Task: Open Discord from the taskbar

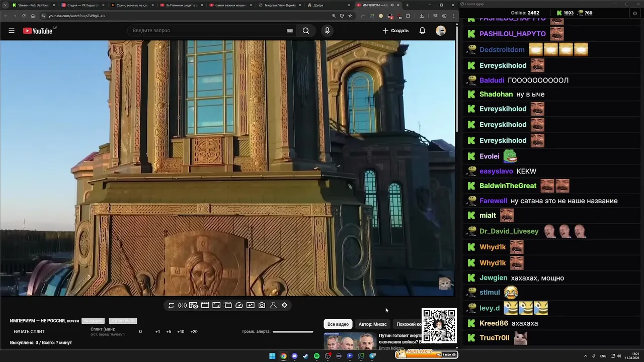Action: click(x=294, y=356)
